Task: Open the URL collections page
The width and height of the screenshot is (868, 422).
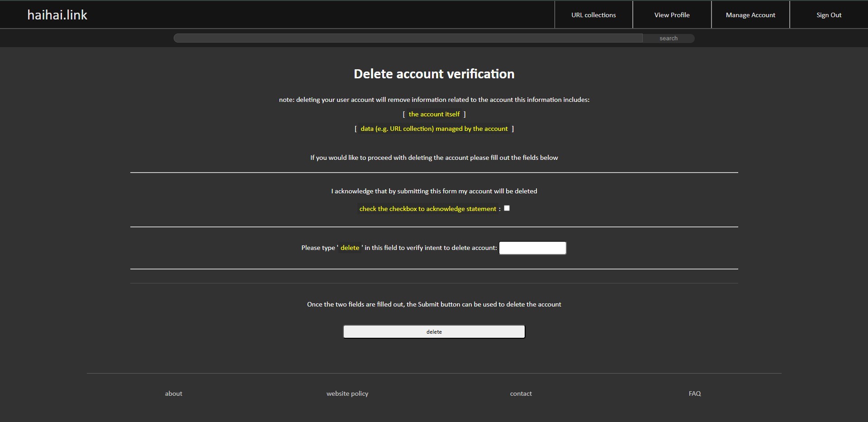Action: pyautogui.click(x=593, y=15)
